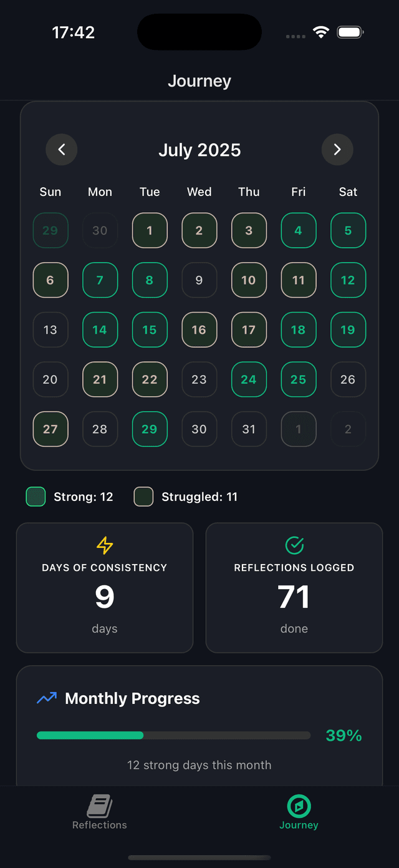Click the checkmark circle above Reflections Logged

click(x=294, y=545)
